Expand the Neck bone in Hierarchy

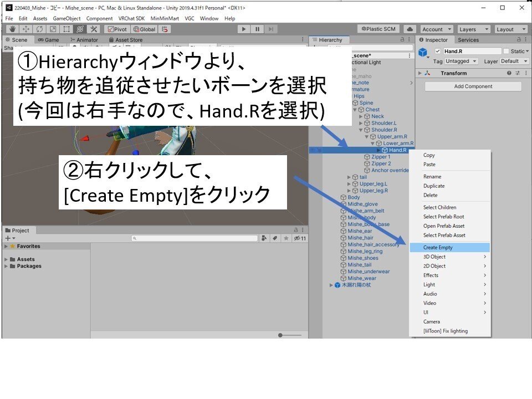pyautogui.click(x=361, y=116)
